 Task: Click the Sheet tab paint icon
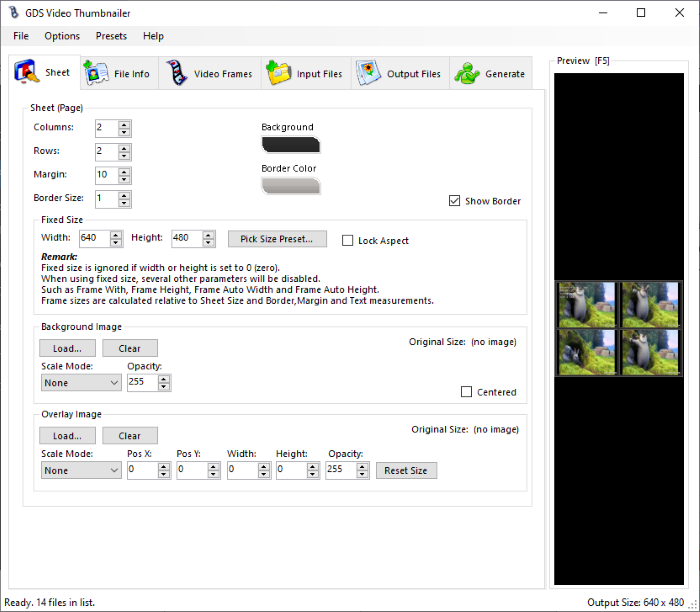(x=27, y=71)
